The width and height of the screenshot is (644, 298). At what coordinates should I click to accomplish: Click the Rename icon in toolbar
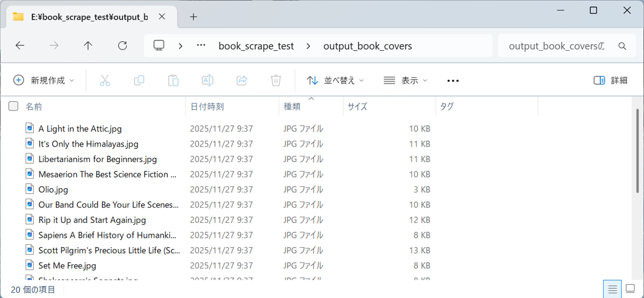[207, 80]
